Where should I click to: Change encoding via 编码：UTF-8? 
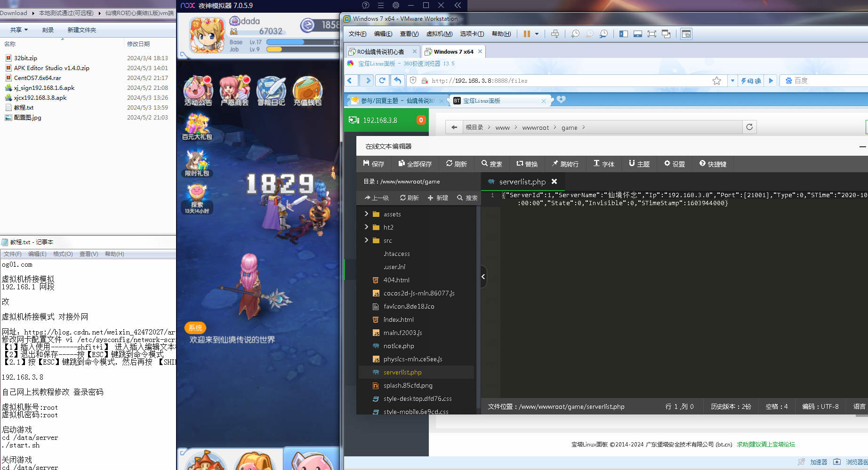[x=820, y=406]
